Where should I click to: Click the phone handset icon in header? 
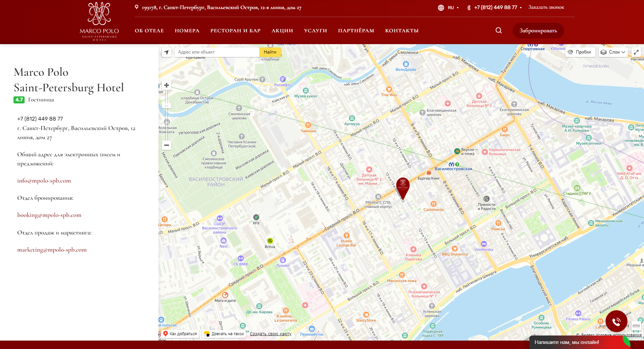coord(469,8)
